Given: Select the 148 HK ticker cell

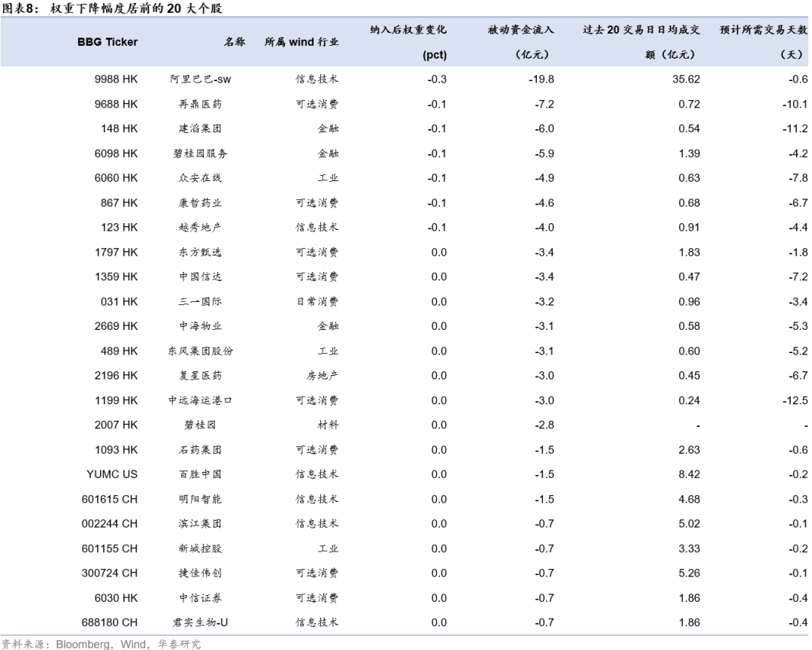Looking at the screenshot, I should (x=119, y=128).
